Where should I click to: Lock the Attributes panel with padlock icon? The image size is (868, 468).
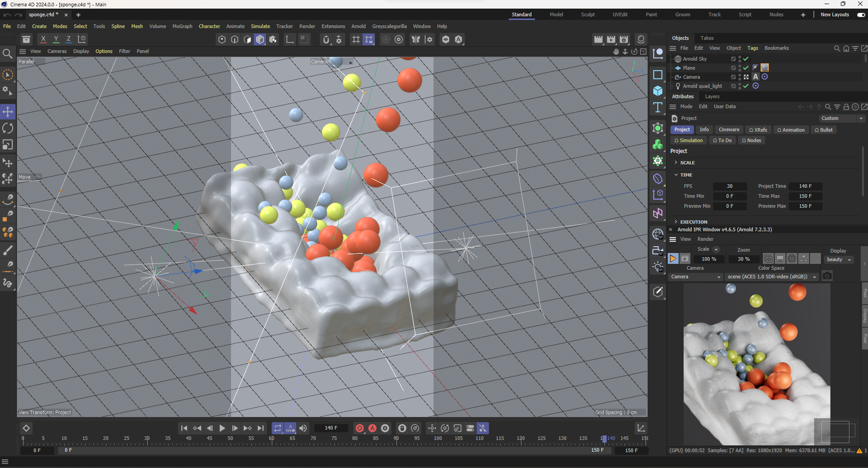846,107
